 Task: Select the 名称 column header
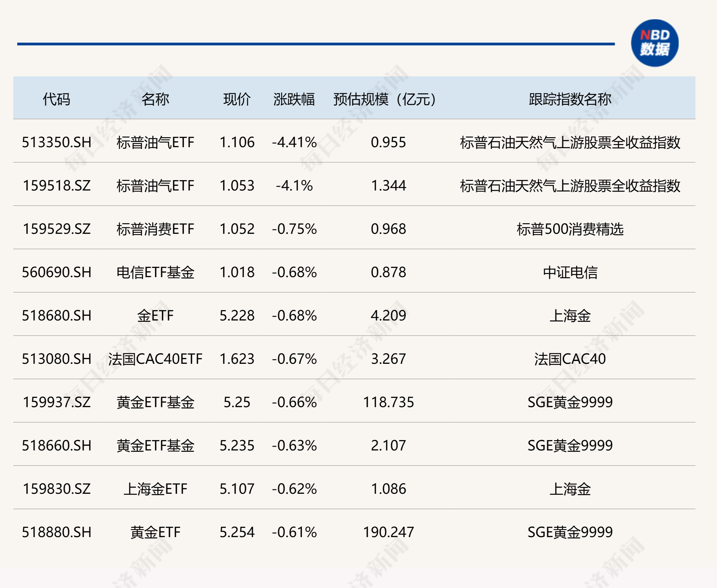pos(155,99)
